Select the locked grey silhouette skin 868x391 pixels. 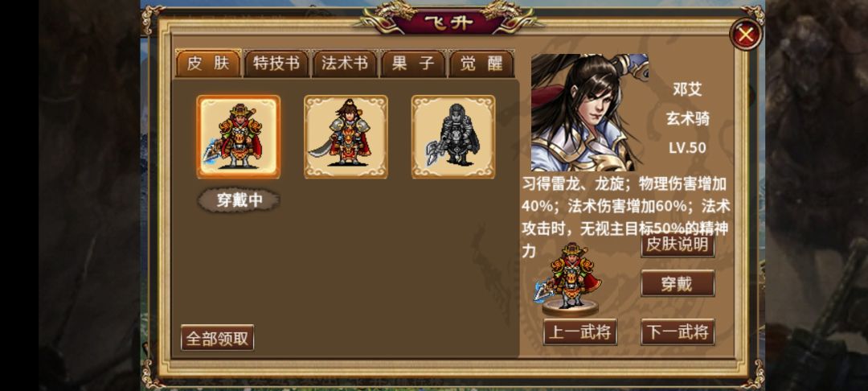click(x=453, y=137)
